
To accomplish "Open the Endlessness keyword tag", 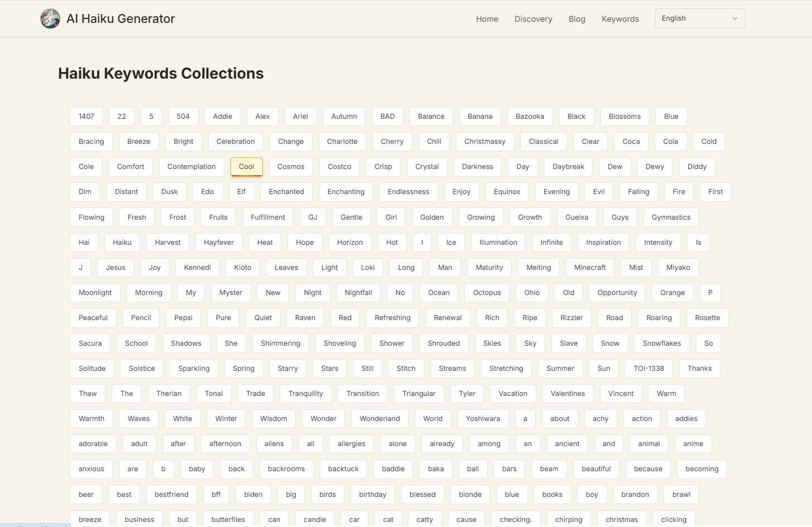I will [x=408, y=192].
